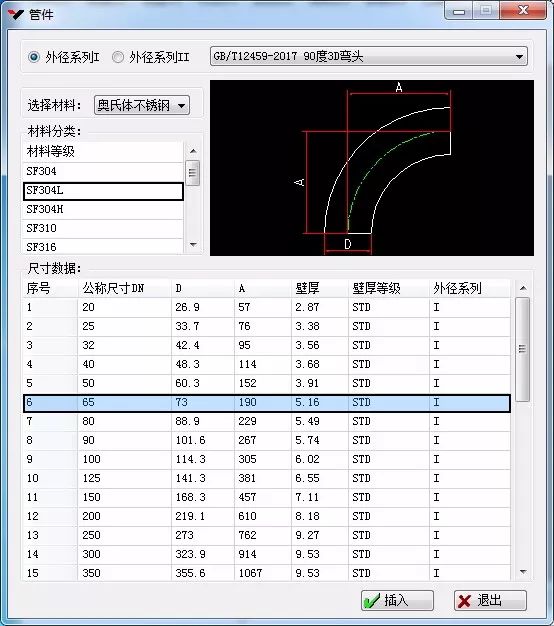Image resolution: width=554 pixels, height=626 pixels.
Task: Open the GB/T12459-2017 90度3D弯头 dropdown
Action: pyautogui.click(x=368, y=56)
